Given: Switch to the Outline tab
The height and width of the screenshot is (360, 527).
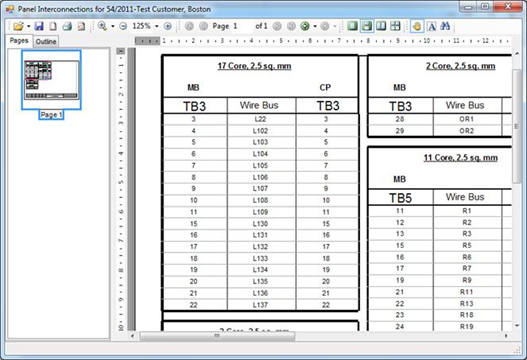Looking at the screenshot, I should click(46, 41).
